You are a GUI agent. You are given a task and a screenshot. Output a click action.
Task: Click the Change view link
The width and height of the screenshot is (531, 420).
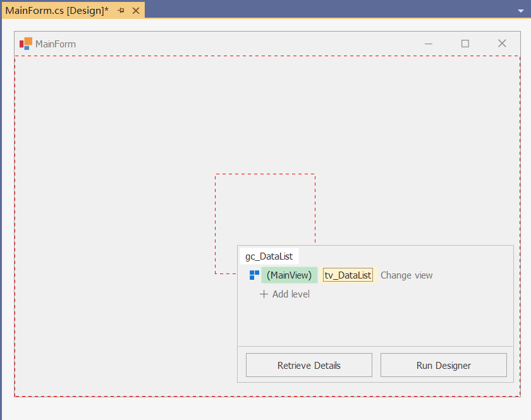406,275
